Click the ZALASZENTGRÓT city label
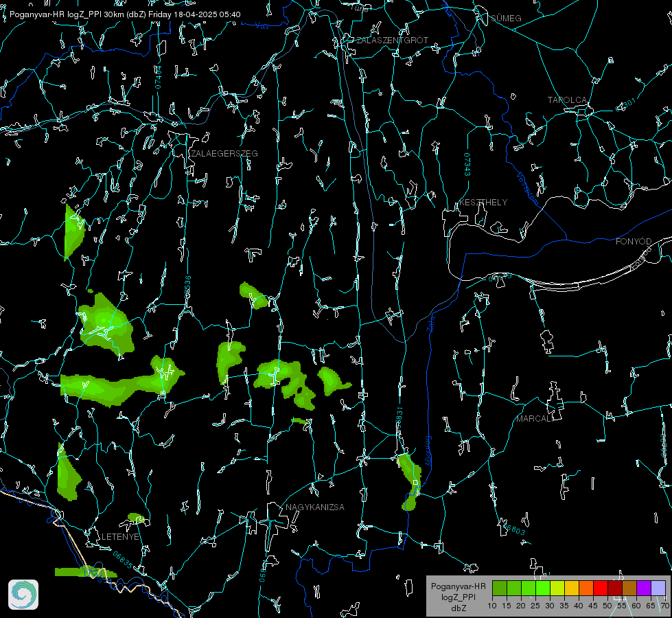The height and width of the screenshot is (618, 672). click(392, 41)
